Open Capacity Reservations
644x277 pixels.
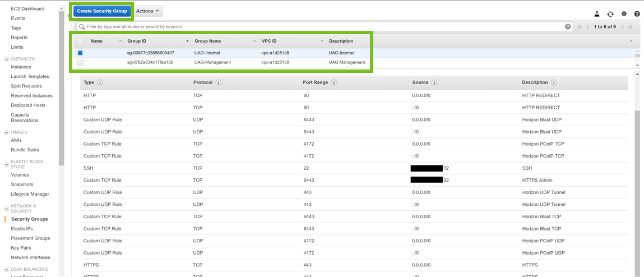(x=25, y=118)
